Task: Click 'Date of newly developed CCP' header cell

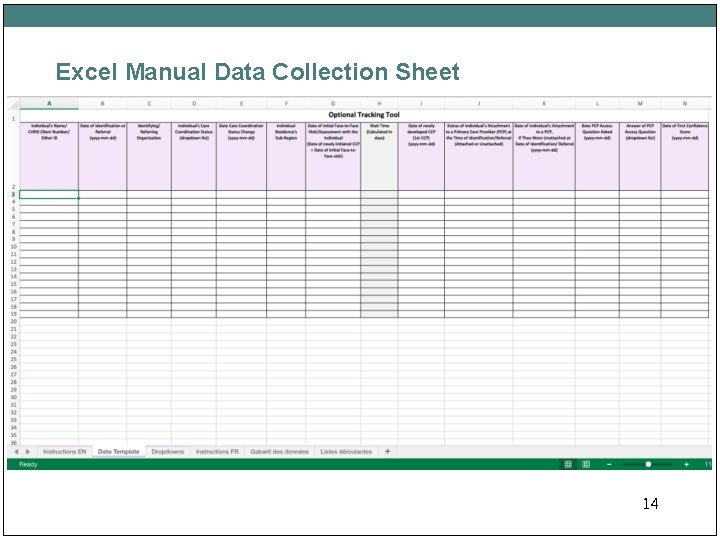Action: [421, 156]
